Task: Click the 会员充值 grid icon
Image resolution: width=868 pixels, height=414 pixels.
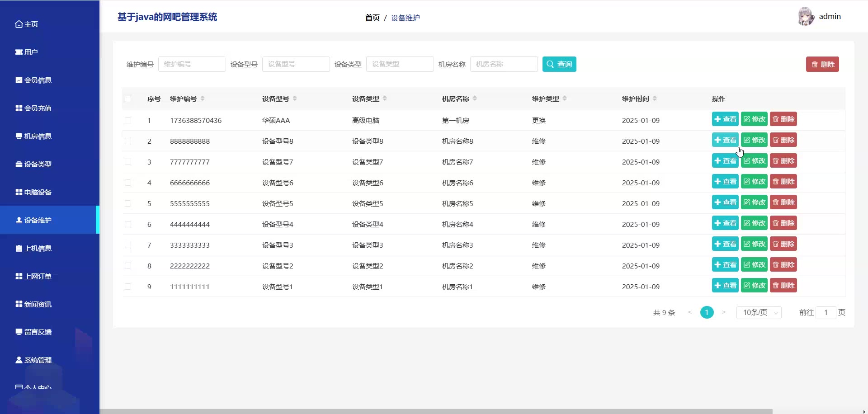Action: point(19,108)
